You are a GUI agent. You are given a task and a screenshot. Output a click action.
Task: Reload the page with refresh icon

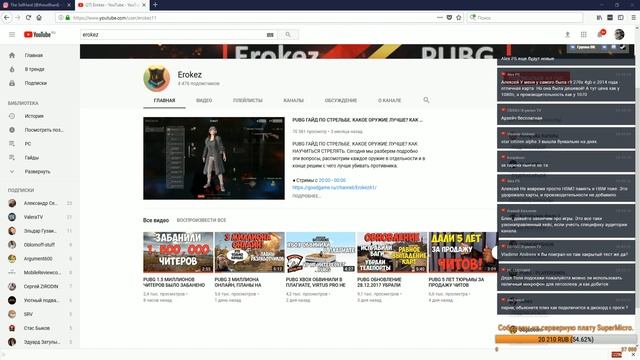pos(28,18)
